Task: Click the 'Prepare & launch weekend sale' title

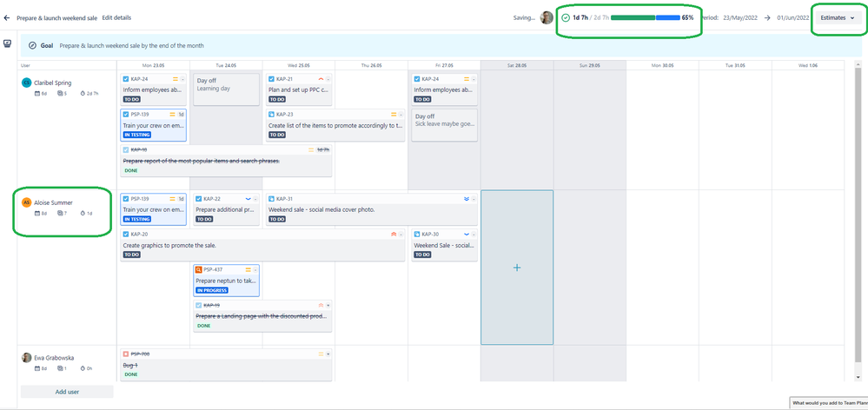Action: point(57,17)
